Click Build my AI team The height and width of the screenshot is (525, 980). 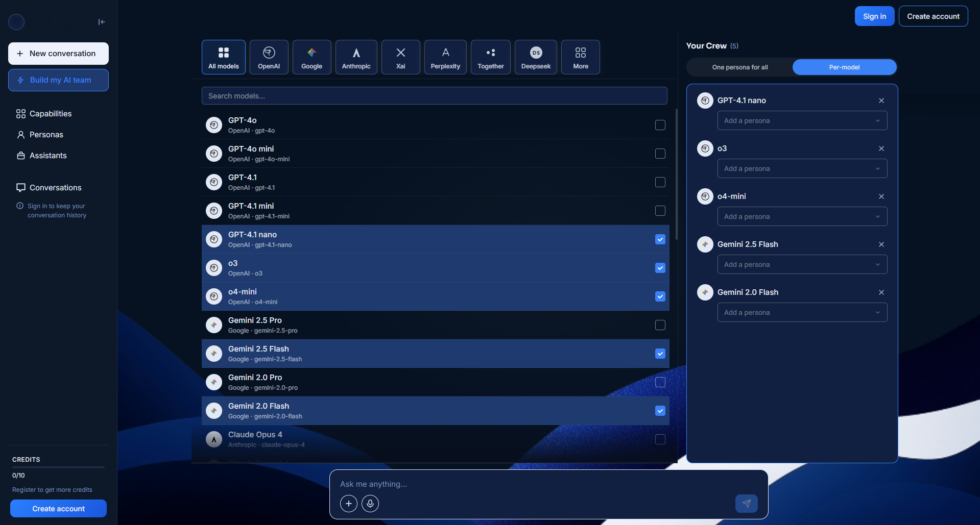(58, 80)
